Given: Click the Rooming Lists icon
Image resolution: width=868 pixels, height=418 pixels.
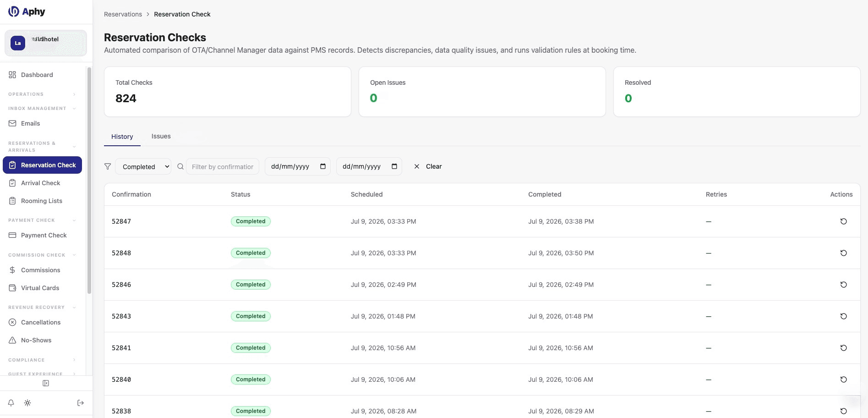Looking at the screenshot, I should pyautogui.click(x=12, y=201).
